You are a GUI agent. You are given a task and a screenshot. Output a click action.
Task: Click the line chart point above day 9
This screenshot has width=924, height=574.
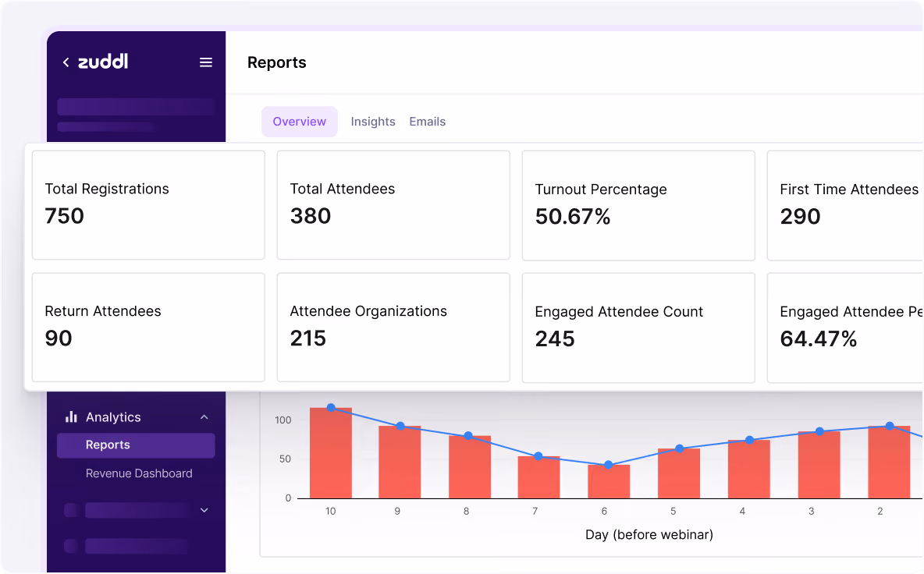(x=400, y=426)
